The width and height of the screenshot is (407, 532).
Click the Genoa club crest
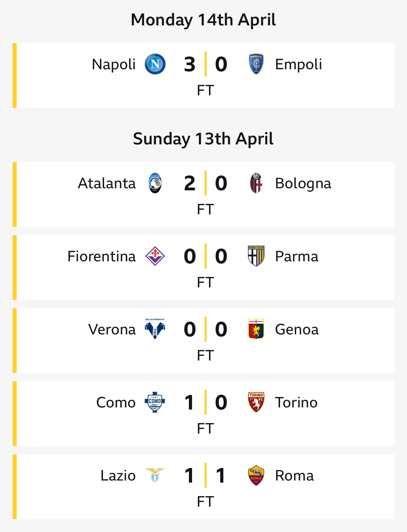point(256,329)
